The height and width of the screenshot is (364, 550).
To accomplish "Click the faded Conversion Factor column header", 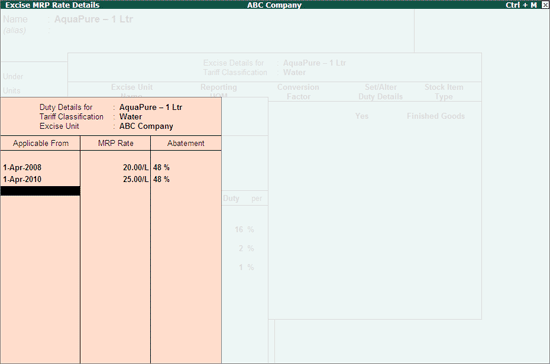I will [298, 92].
